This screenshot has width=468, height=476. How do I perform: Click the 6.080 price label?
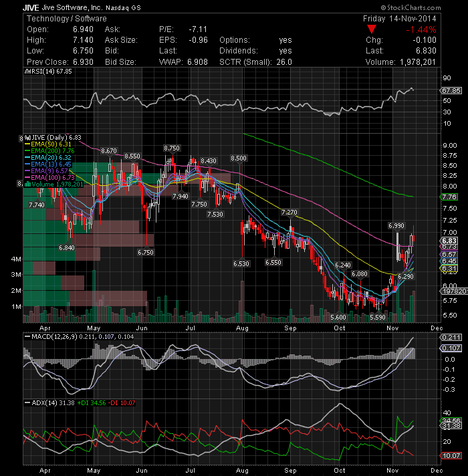(x=360, y=274)
